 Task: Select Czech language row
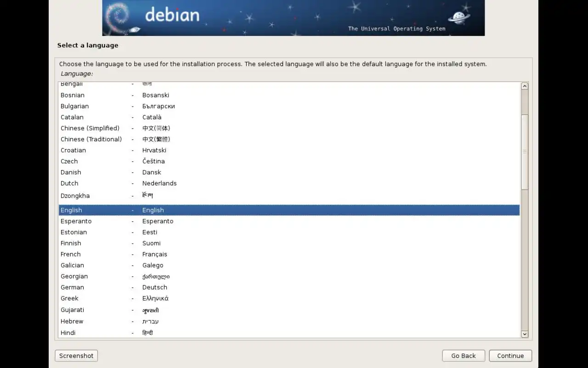pyautogui.click(x=289, y=161)
